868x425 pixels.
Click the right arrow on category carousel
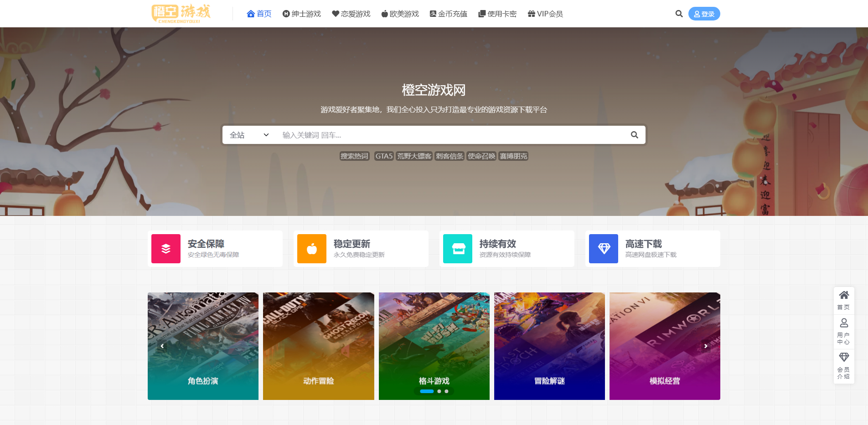tap(706, 346)
